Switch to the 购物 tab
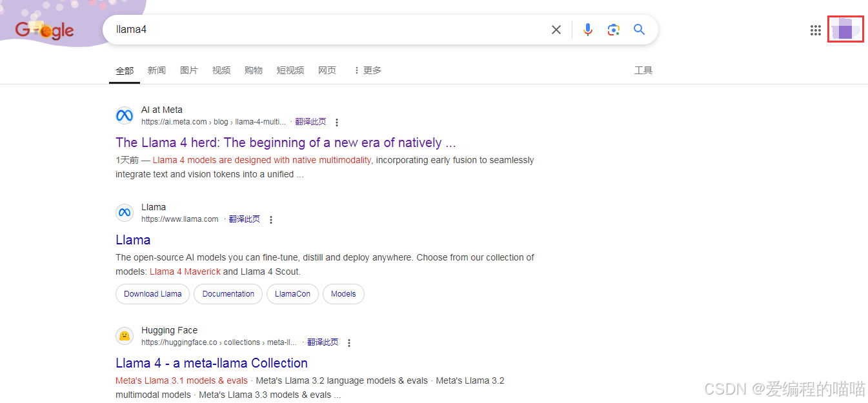This screenshot has height=403, width=868. pyautogui.click(x=254, y=70)
